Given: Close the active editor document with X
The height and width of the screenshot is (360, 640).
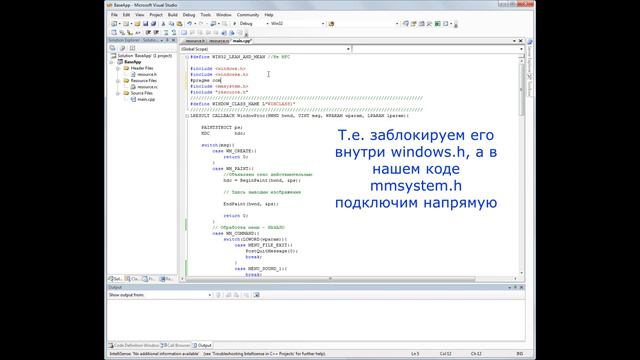Looking at the screenshot, I should coord(520,41).
